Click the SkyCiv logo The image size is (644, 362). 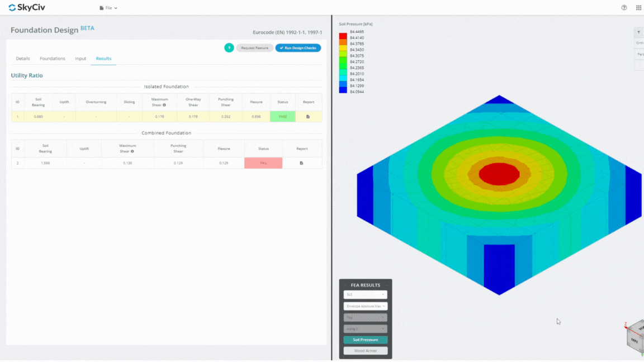tap(27, 7)
